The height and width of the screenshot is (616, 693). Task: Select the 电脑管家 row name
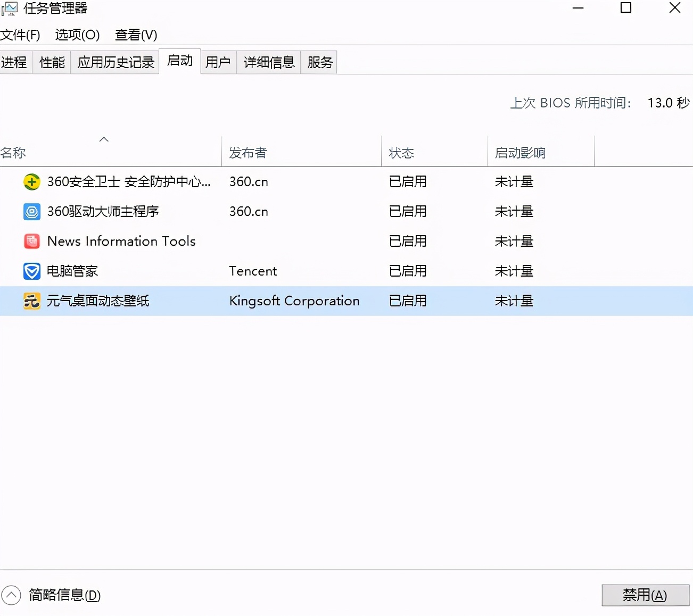[72, 271]
